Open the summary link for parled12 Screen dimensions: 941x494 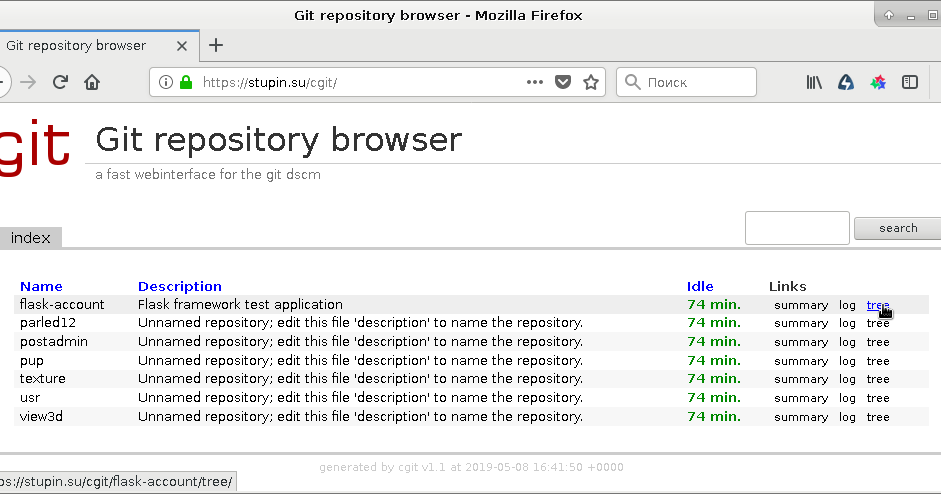point(800,323)
